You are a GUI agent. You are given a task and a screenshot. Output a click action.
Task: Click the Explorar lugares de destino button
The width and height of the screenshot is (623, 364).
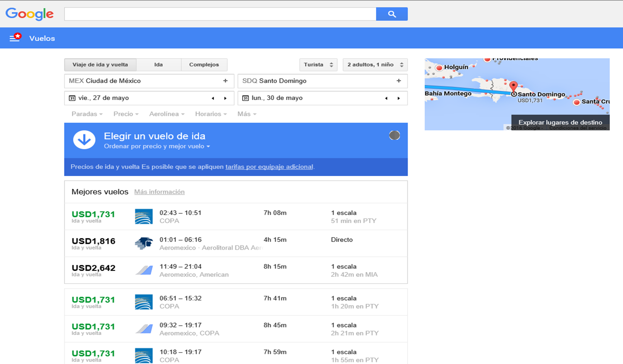pyautogui.click(x=560, y=122)
